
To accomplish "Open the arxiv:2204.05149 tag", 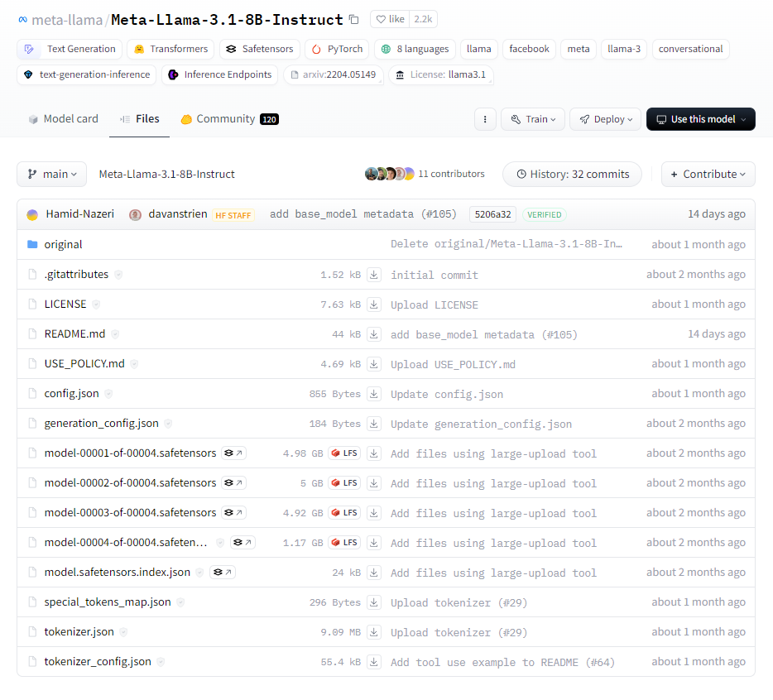I will [x=334, y=74].
